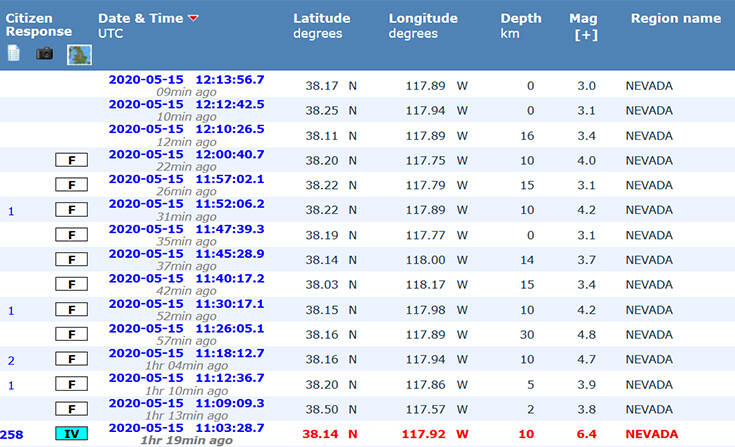This screenshot has width=735, height=447.
Task: Click citizen response count 2 on the 11:18:12.7 row
Action: pyautogui.click(x=11, y=360)
